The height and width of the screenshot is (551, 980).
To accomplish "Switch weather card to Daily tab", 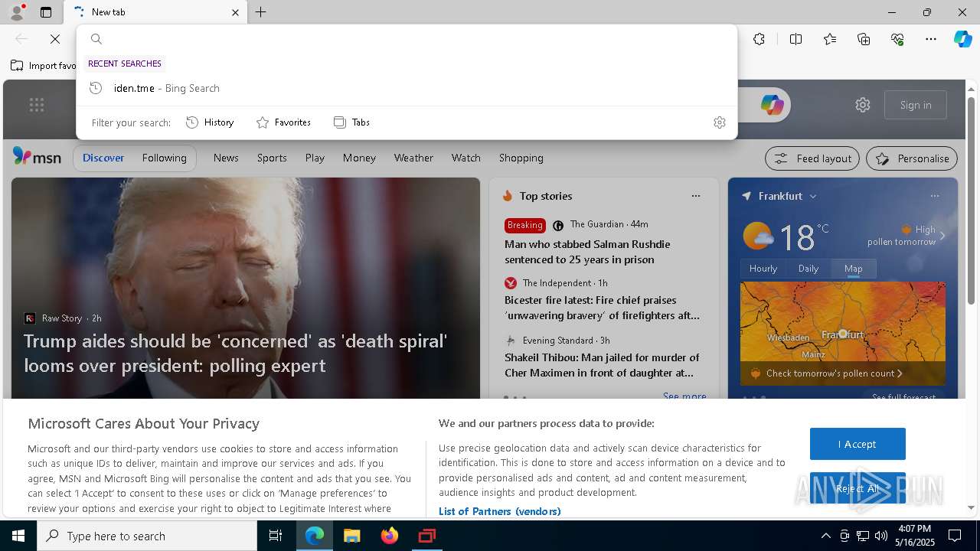I will pos(808,269).
